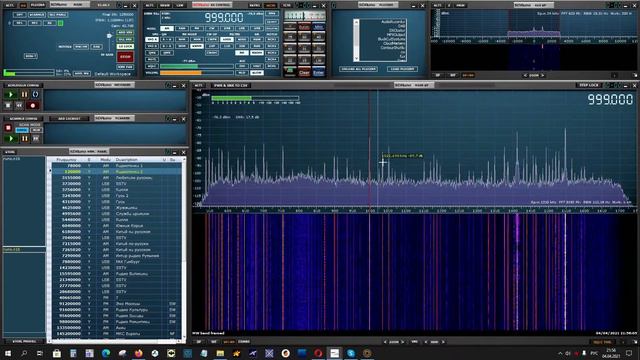Open Skype from the taskbar
The height and width of the screenshot is (360, 640).
point(351,353)
